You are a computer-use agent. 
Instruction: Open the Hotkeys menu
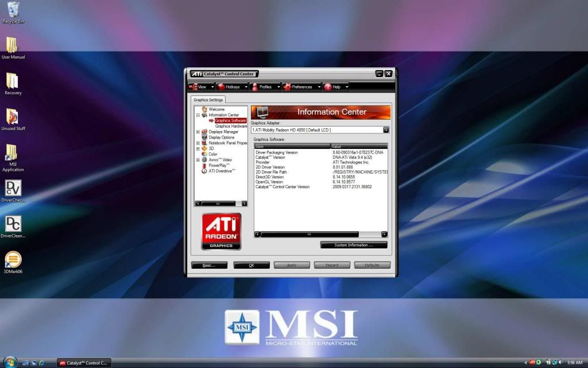[x=233, y=87]
